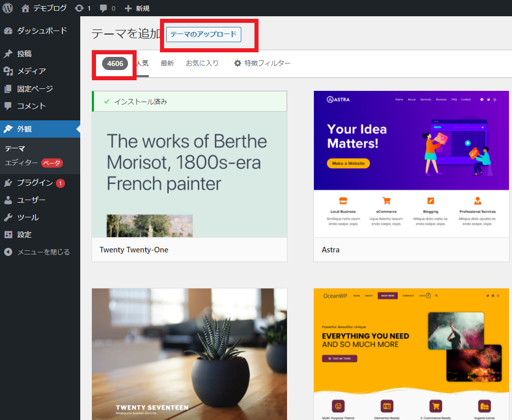Open the プラグイン menu item

point(35,183)
